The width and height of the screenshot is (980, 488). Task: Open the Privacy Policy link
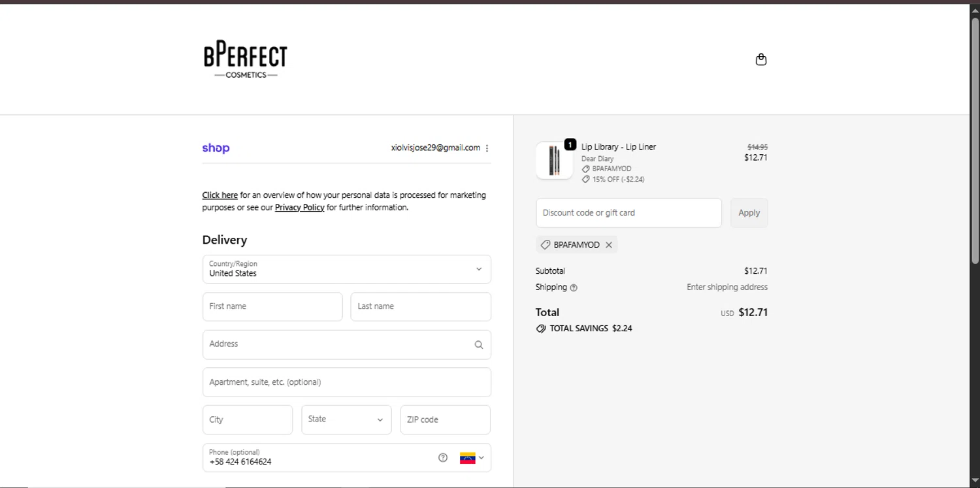coord(299,208)
